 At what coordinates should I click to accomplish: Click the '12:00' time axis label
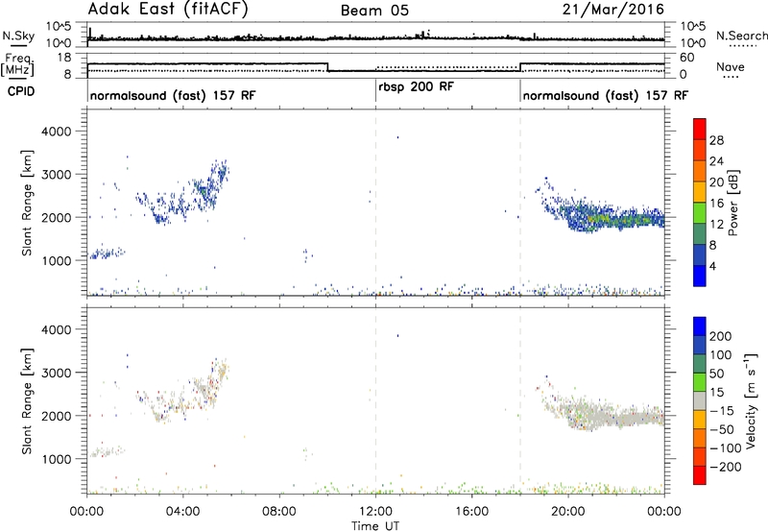point(375,512)
